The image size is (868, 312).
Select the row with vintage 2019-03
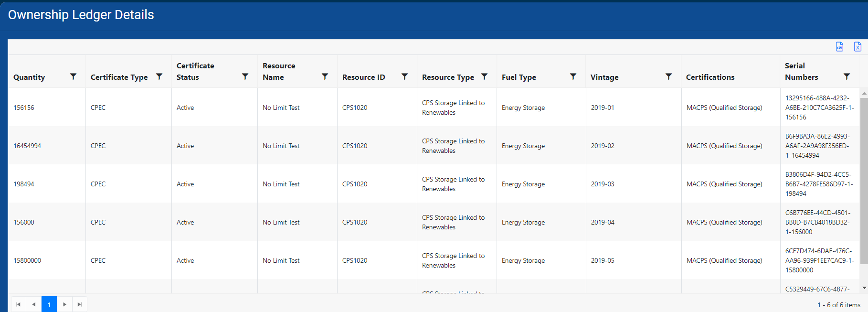(x=603, y=184)
